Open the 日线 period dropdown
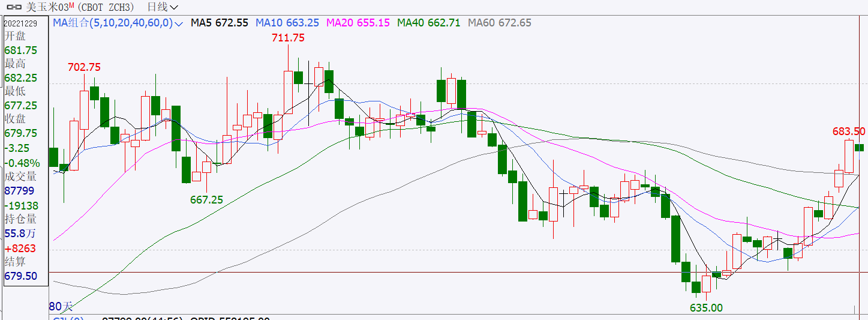Screen dimensions: 868x320 coord(163,7)
